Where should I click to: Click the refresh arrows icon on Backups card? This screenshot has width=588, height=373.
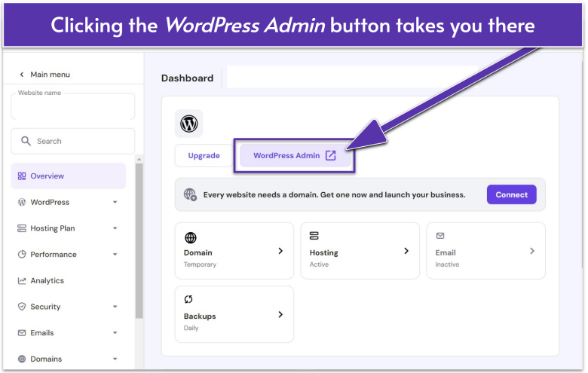(188, 299)
